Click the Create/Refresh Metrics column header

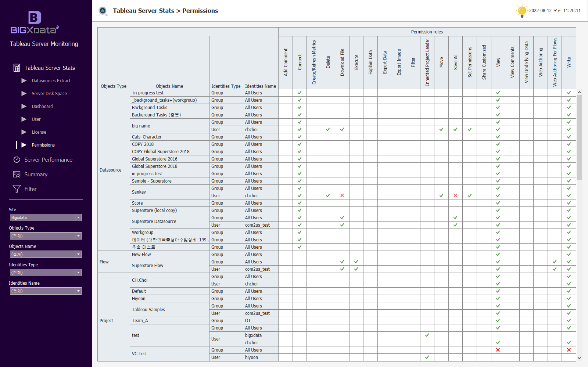[314, 62]
